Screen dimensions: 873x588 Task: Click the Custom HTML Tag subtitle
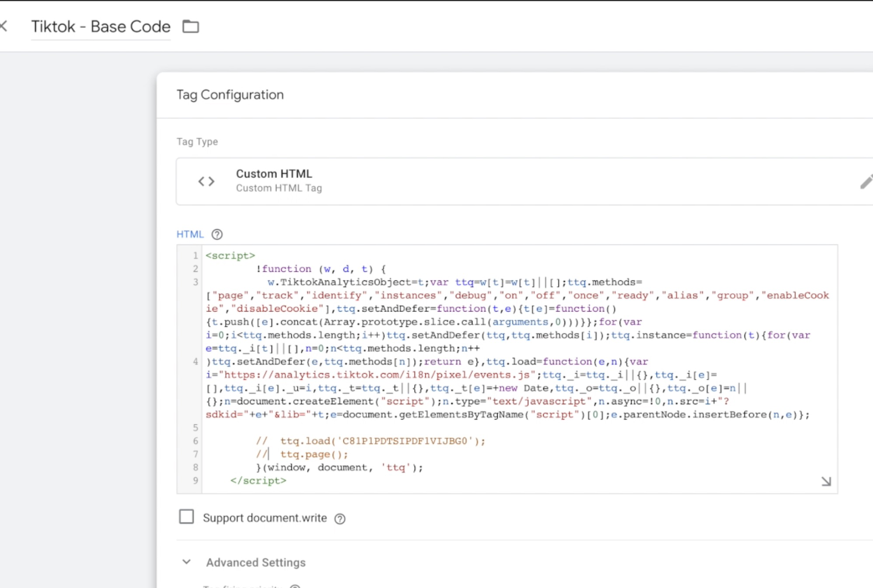point(279,188)
